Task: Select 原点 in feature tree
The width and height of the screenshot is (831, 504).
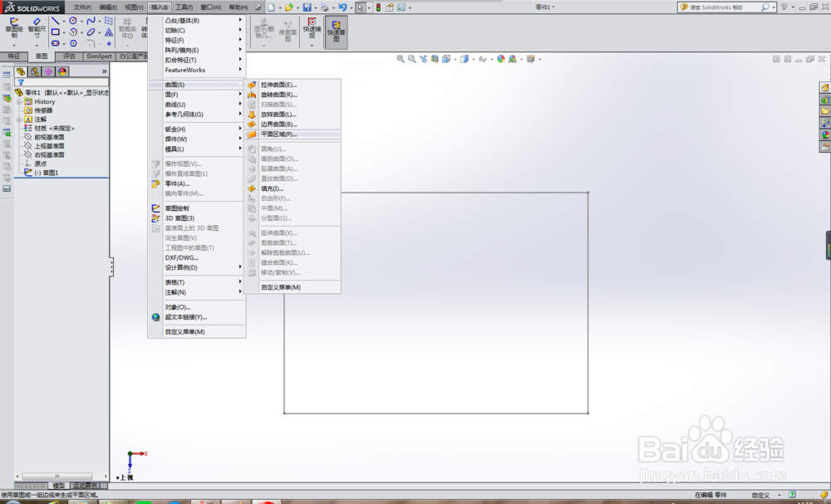Action: (x=40, y=164)
